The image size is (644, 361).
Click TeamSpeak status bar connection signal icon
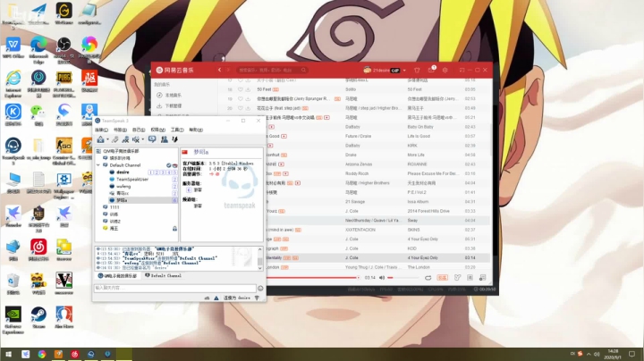coord(257,298)
